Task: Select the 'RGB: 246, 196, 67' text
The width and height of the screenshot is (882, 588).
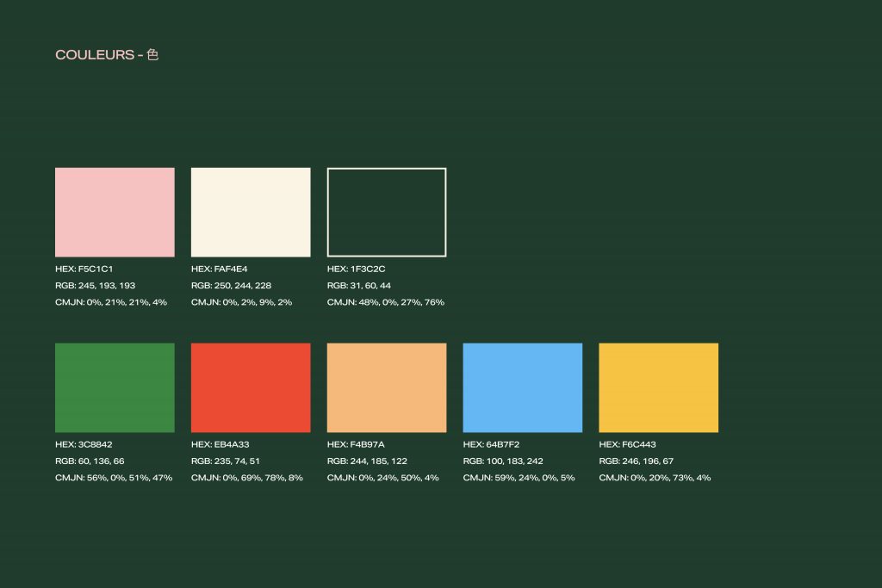Action: click(636, 461)
